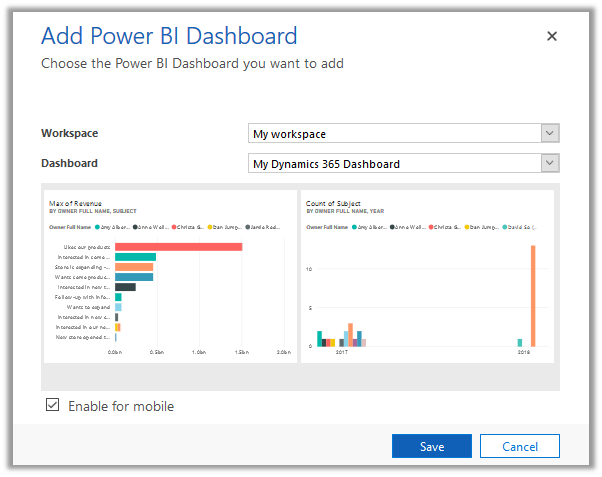Close the Add Power BI Dashboard dialog

[x=551, y=36]
